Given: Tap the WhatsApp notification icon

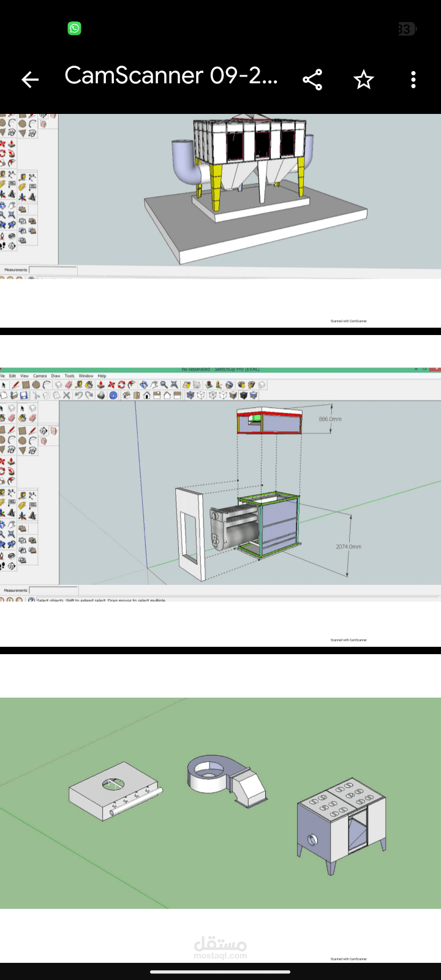Looking at the screenshot, I should tap(74, 28).
